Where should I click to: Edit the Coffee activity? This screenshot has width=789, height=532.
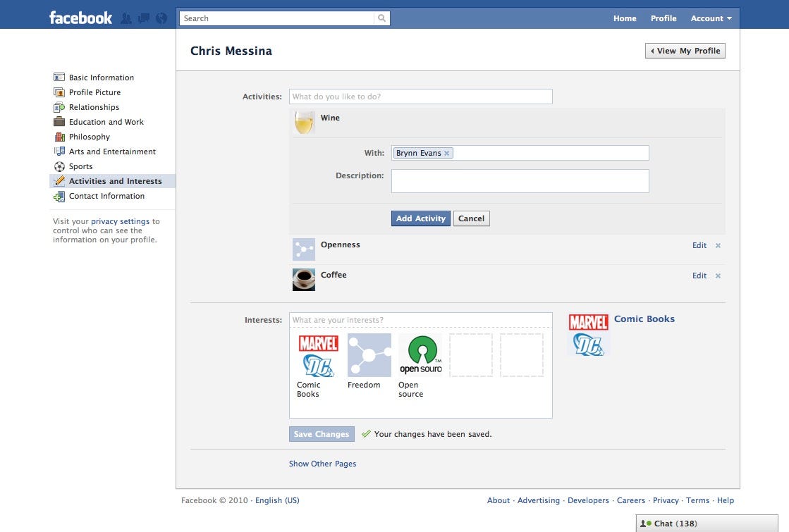point(699,276)
